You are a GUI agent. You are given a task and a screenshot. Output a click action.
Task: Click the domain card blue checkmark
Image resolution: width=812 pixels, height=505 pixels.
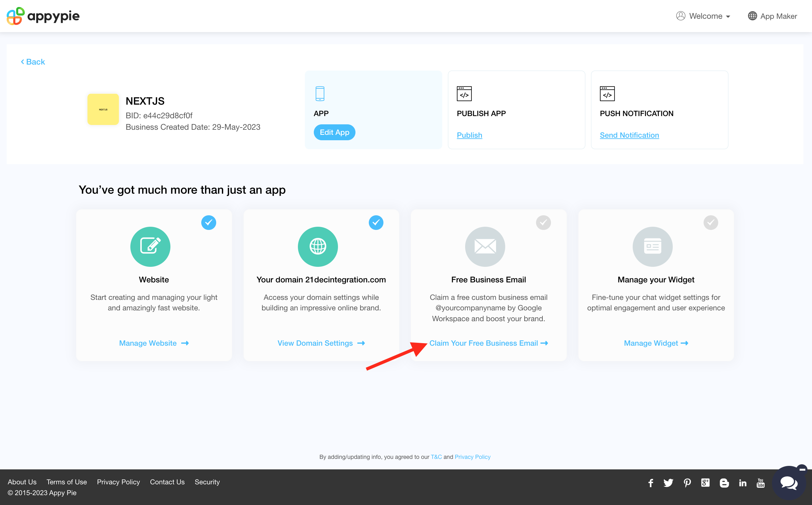pyautogui.click(x=376, y=223)
